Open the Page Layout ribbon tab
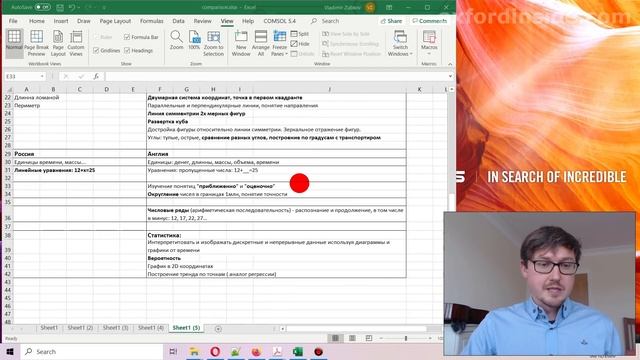 (115, 21)
